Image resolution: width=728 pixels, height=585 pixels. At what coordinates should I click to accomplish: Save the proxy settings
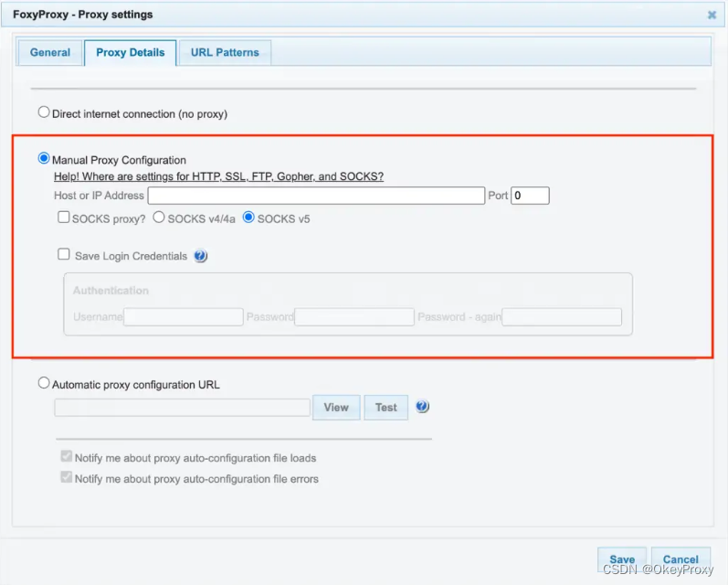[x=622, y=559]
